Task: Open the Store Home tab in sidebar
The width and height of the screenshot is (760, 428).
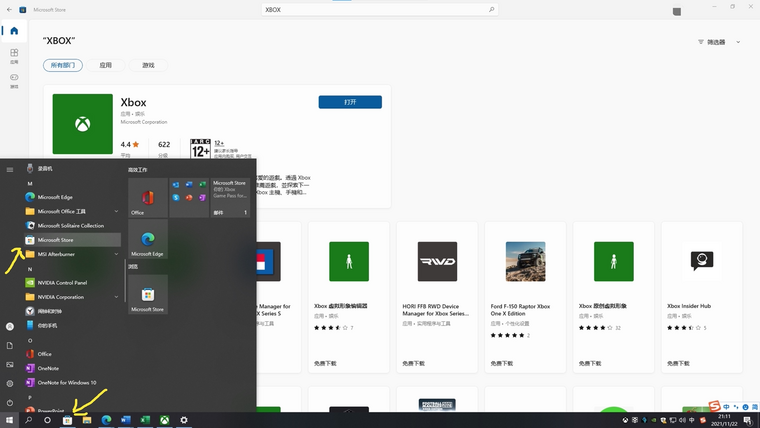Action: [14, 31]
